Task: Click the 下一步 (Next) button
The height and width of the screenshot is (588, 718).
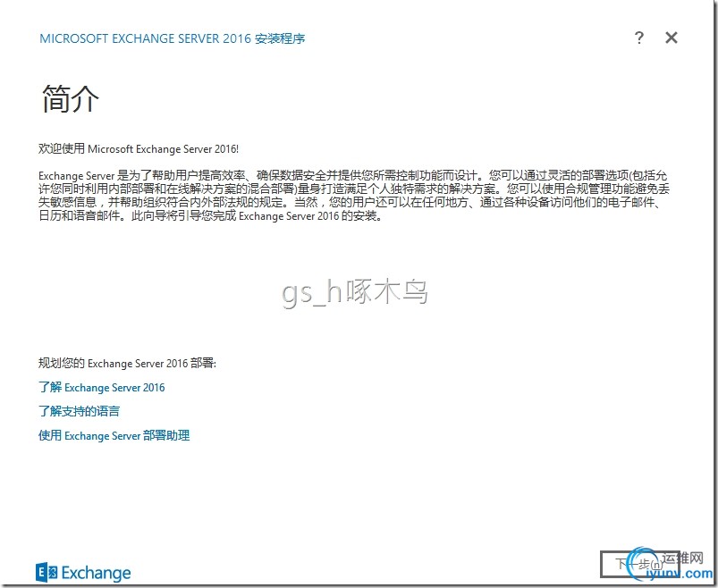Action: click(x=640, y=564)
